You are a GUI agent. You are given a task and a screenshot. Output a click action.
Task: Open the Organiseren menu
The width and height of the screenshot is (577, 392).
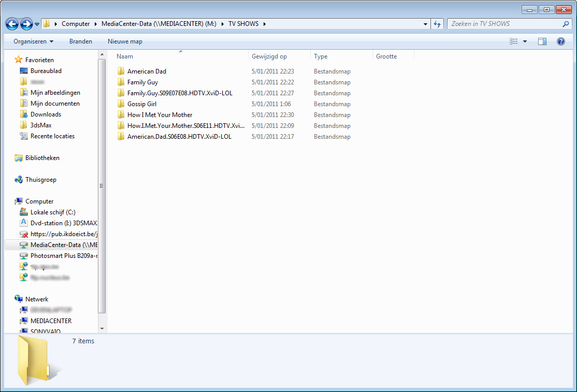pyautogui.click(x=34, y=41)
